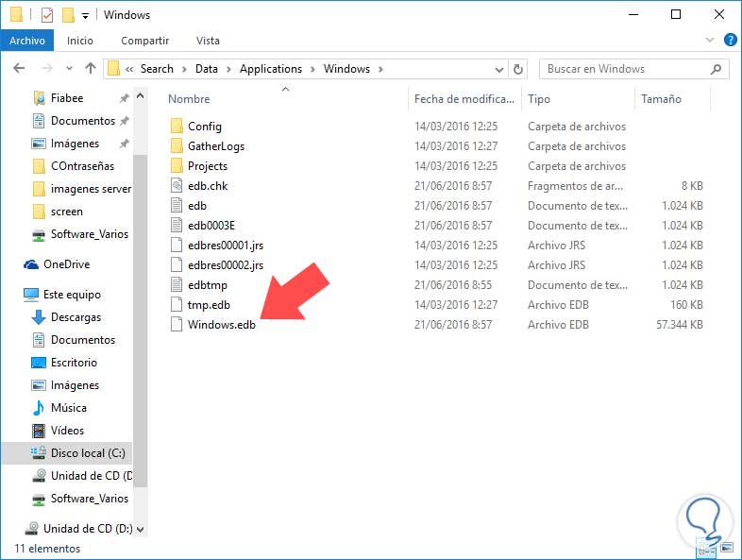Select the Windows.edb file name
The height and width of the screenshot is (560, 742).
(222, 325)
